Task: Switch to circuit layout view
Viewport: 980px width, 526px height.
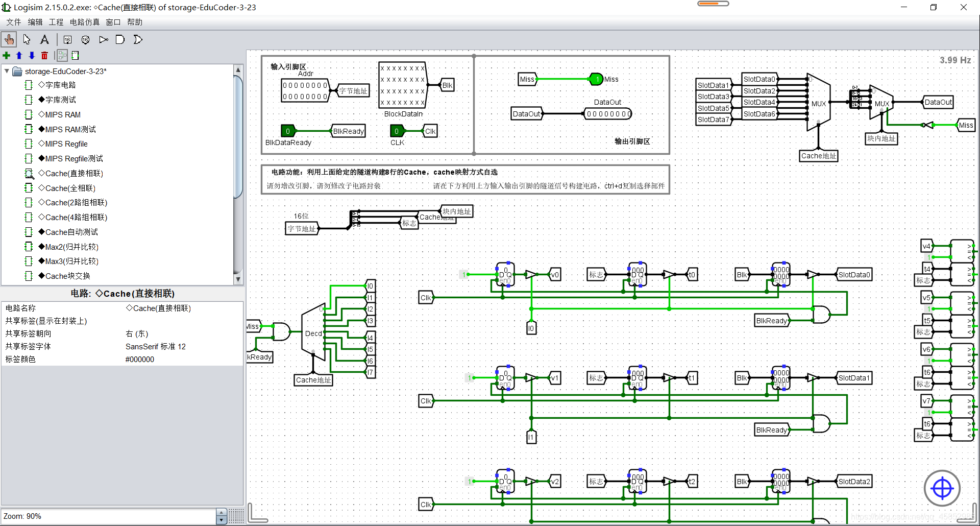Action: tap(62, 55)
